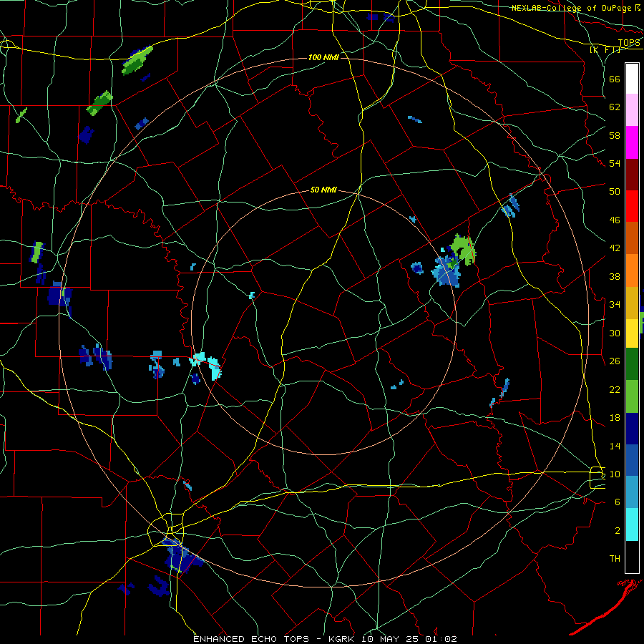Click the "TH" legend label
Viewport: 644px width, 644px height.
tap(615, 559)
